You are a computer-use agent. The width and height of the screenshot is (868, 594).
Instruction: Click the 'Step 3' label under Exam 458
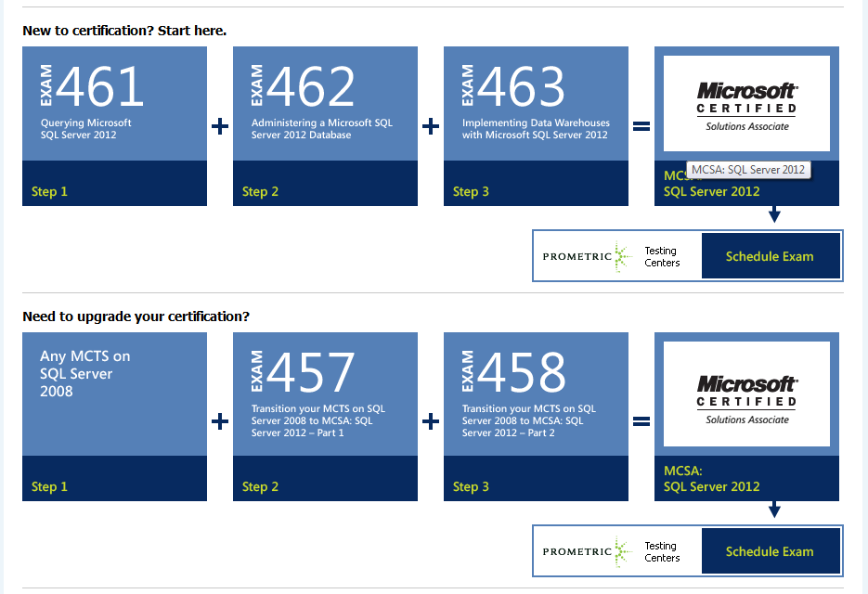(471, 486)
